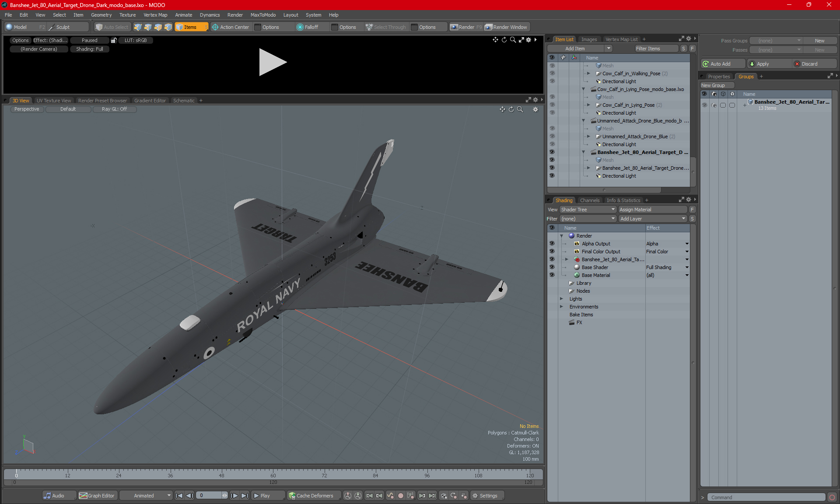The width and height of the screenshot is (840, 504).
Task: Collapse Banshee_Jet_80_Aerial_Target scene tree
Action: point(583,152)
